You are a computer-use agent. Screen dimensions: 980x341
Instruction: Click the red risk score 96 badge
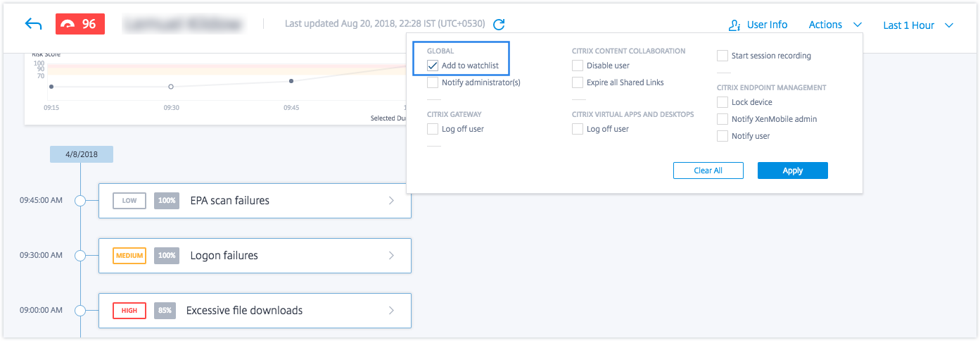(79, 24)
